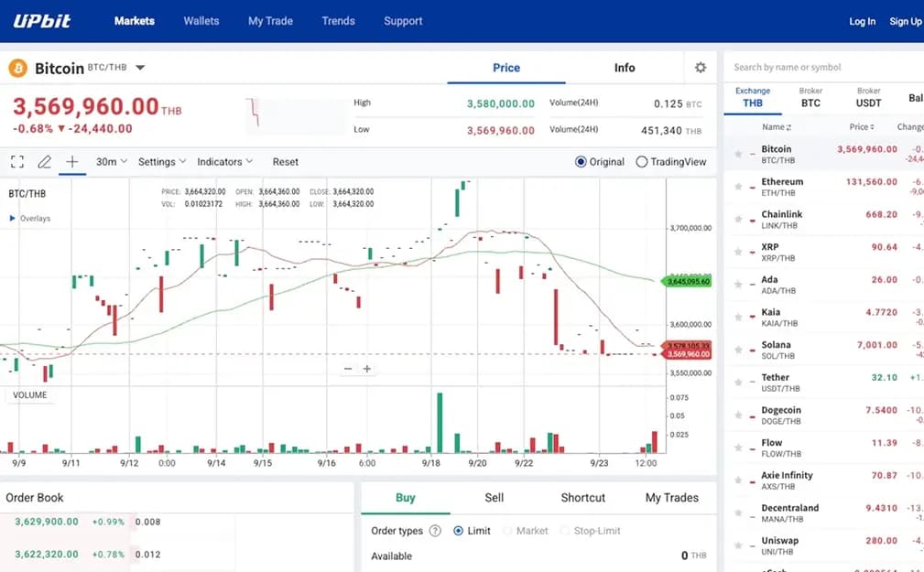Select the Limit order type

(x=464, y=530)
